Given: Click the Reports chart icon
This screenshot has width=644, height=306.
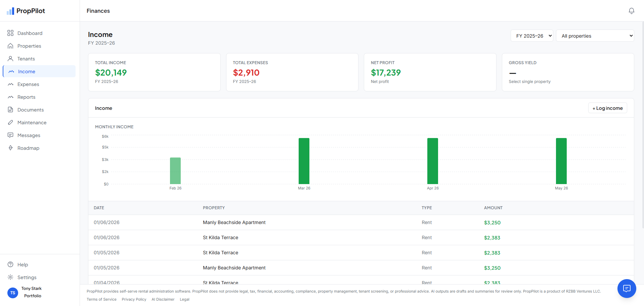Looking at the screenshot, I should [10, 97].
